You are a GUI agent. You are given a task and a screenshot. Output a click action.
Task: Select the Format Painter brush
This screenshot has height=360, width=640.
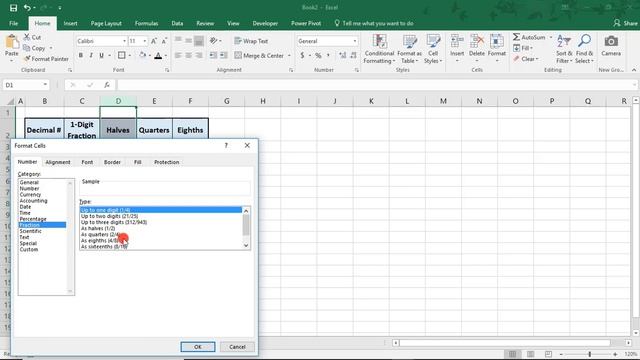[46, 59]
